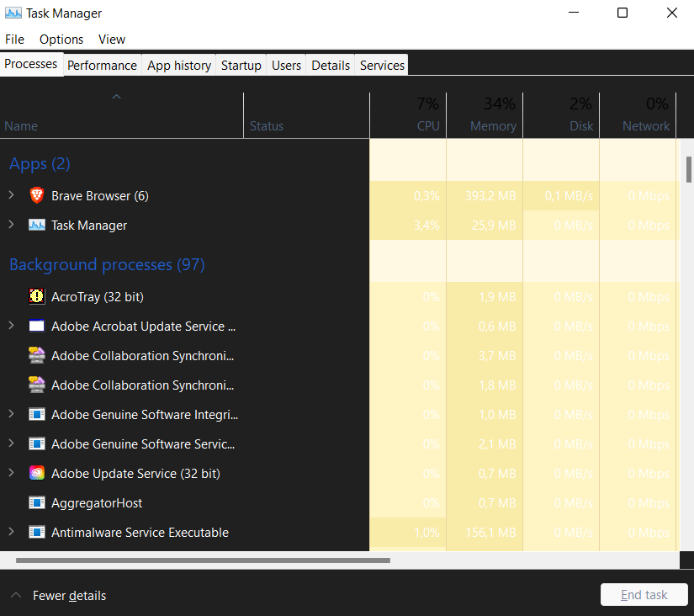The width and height of the screenshot is (694, 616).
Task: Click the End task button
Action: pyautogui.click(x=644, y=595)
